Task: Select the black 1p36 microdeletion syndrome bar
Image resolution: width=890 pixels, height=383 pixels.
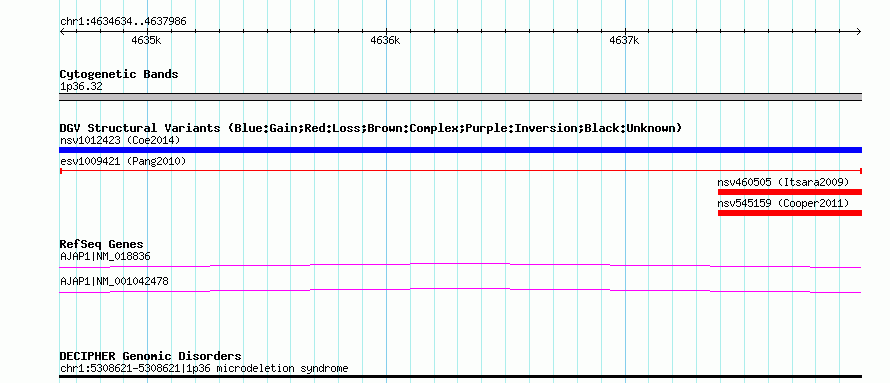Action: 460,377
